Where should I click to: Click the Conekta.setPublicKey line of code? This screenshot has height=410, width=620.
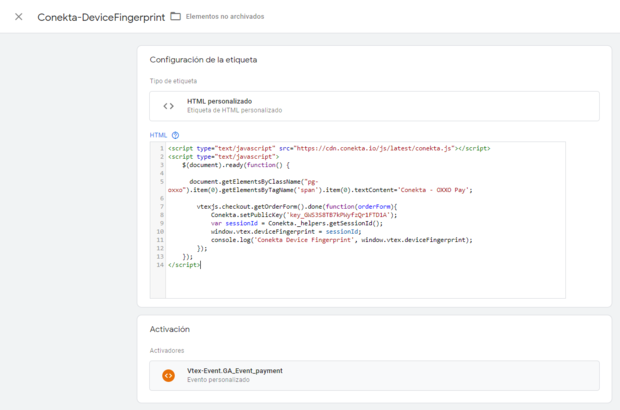click(304, 215)
